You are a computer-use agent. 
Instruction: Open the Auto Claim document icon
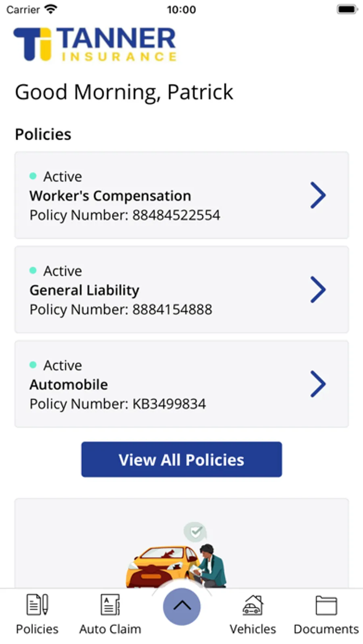[x=110, y=605]
